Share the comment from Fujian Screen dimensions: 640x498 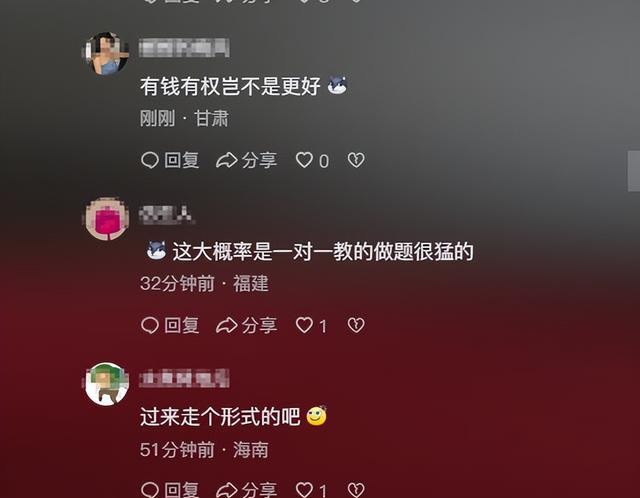(x=247, y=325)
